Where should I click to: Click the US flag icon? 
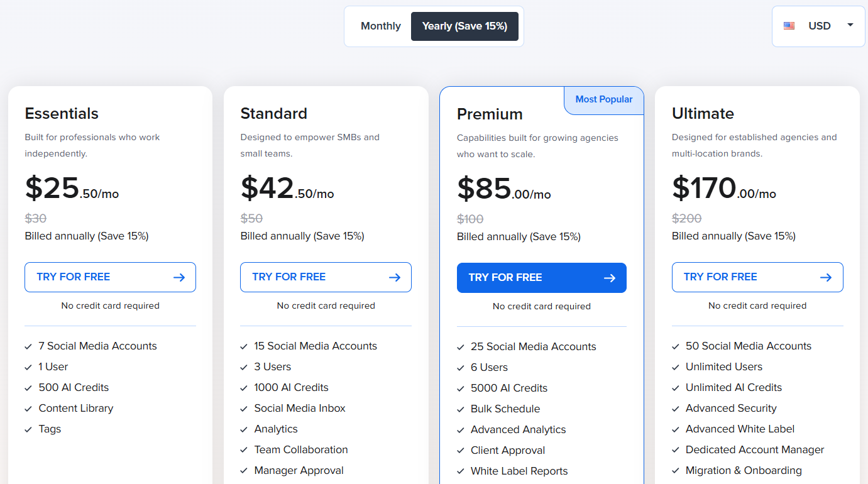point(789,26)
